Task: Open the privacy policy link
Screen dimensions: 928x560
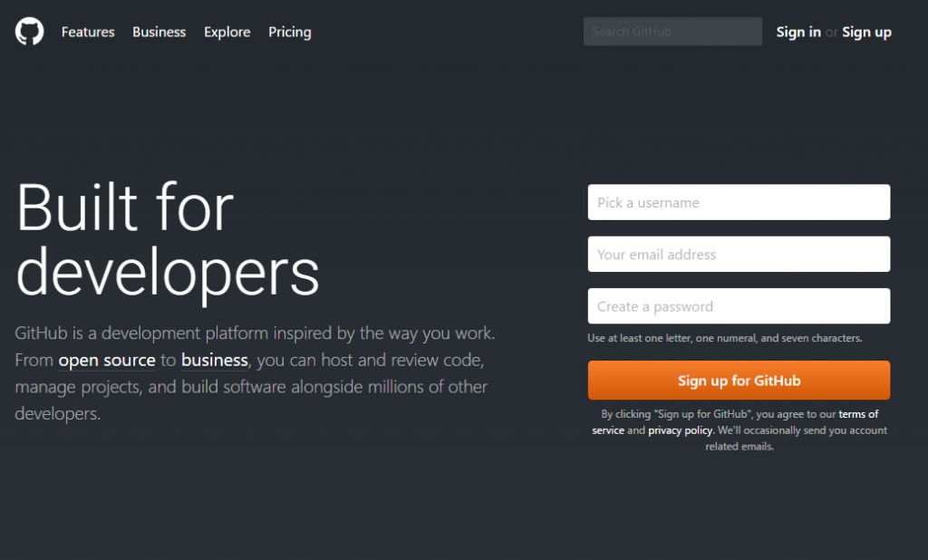Action: coord(681,430)
